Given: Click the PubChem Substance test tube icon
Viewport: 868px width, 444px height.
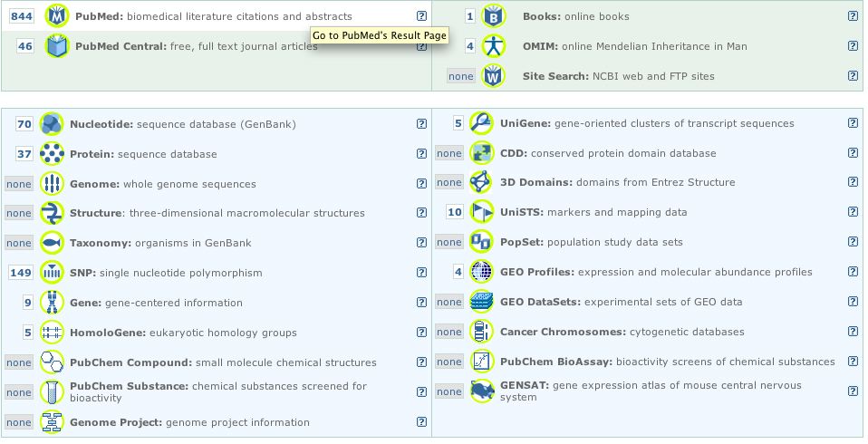Looking at the screenshot, I should [52, 392].
